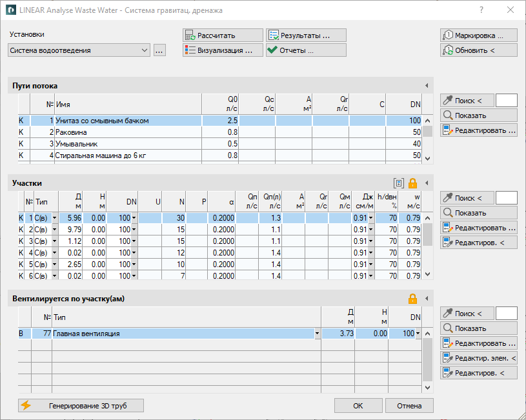Click the h/dвн column header in Участки
The image size is (526, 420).
[387, 201]
